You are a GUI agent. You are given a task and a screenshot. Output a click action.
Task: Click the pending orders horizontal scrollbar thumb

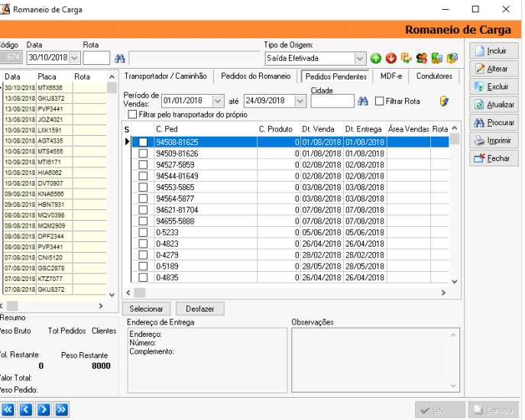pos(140,292)
